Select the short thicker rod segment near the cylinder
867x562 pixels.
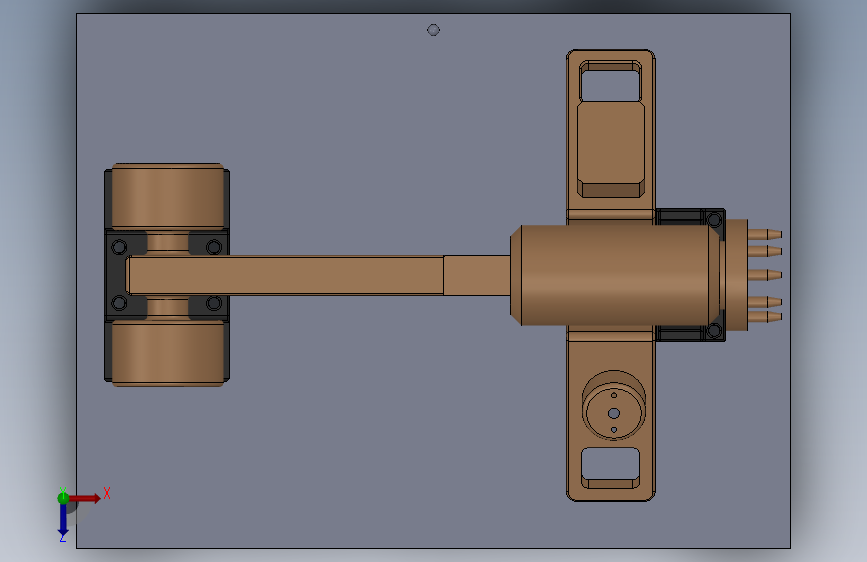[477, 275]
